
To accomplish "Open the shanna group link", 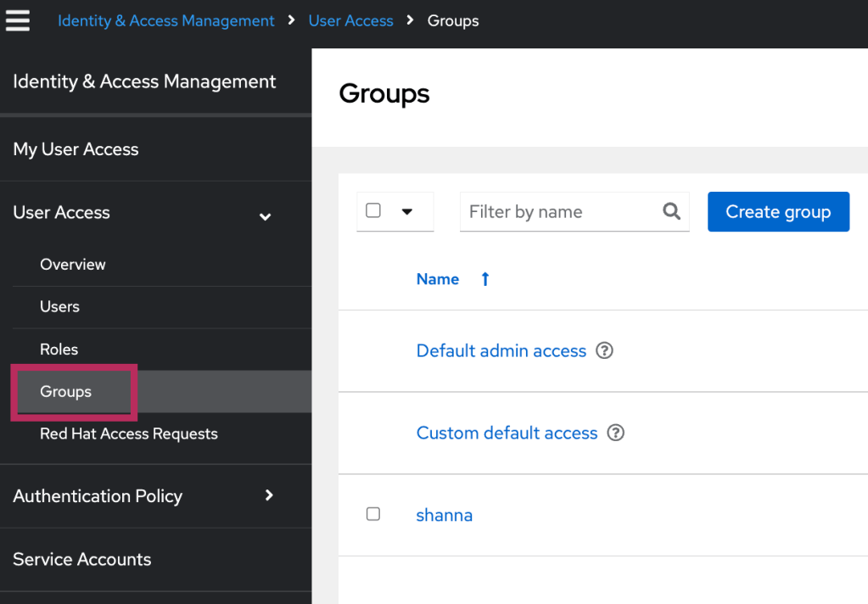I will (444, 515).
